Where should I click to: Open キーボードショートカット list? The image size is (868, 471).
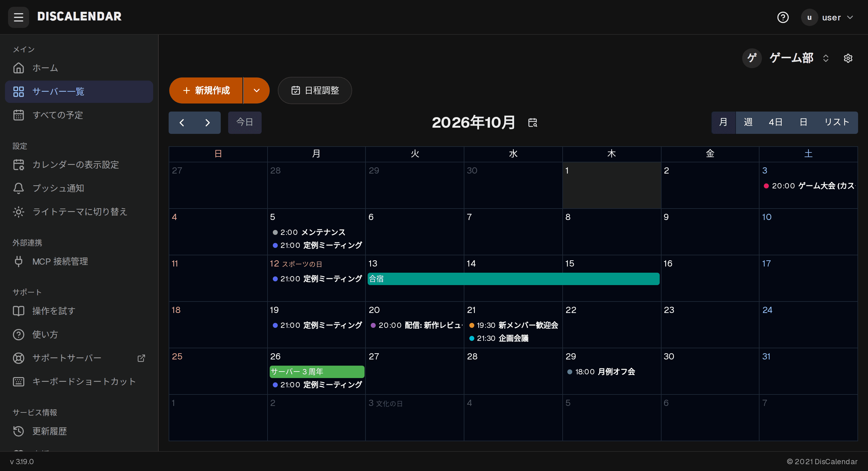[79, 381]
